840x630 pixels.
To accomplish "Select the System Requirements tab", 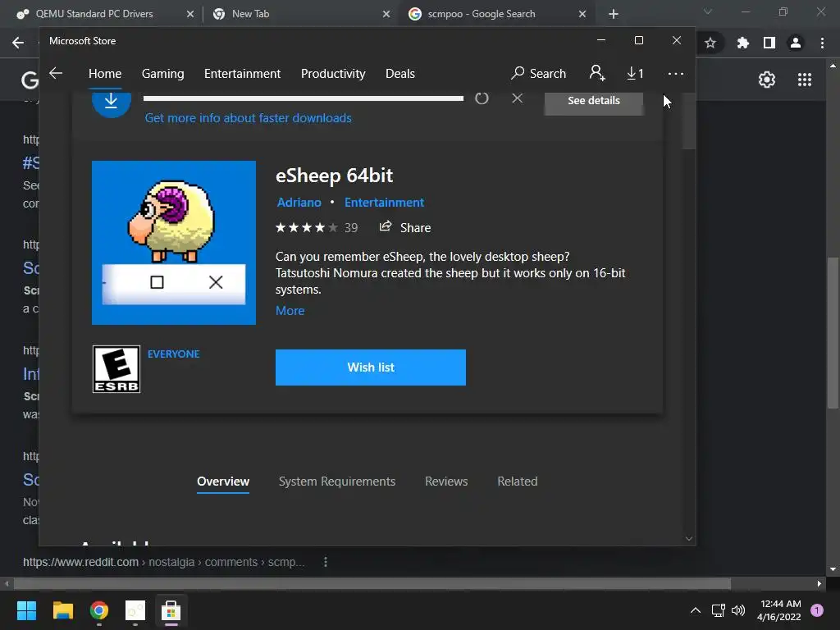I will pyautogui.click(x=337, y=482).
